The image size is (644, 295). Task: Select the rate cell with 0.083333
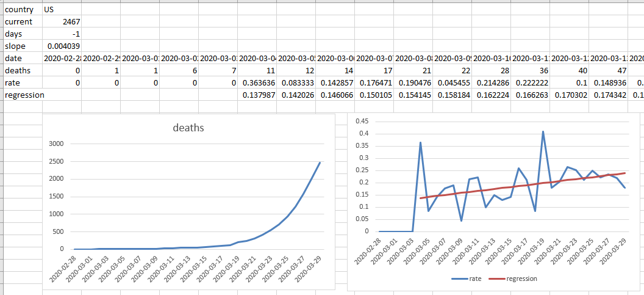pyautogui.click(x=296, y=83)
